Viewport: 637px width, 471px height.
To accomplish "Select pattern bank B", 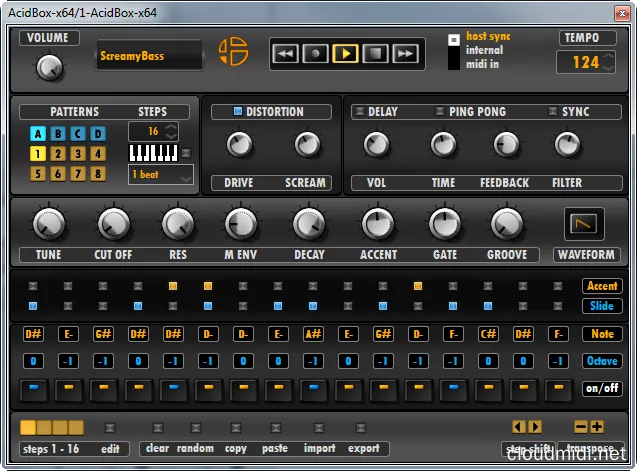I will click(57, 134).
